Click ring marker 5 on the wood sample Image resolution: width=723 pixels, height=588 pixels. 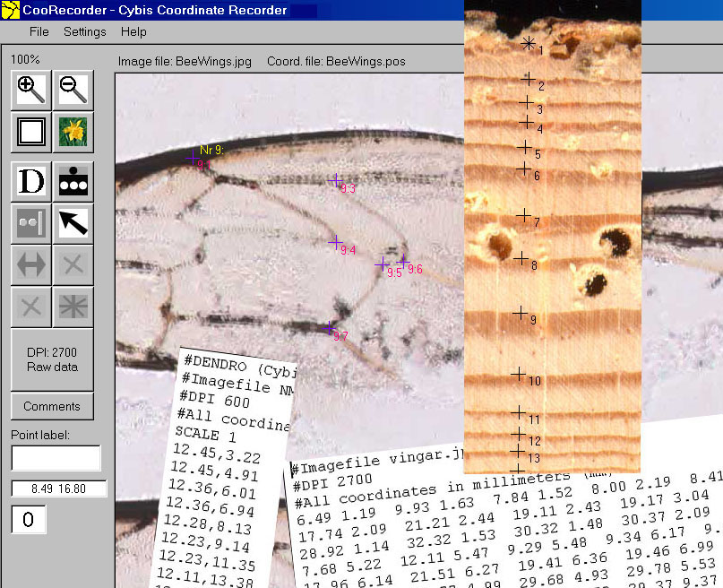[524, 147]
